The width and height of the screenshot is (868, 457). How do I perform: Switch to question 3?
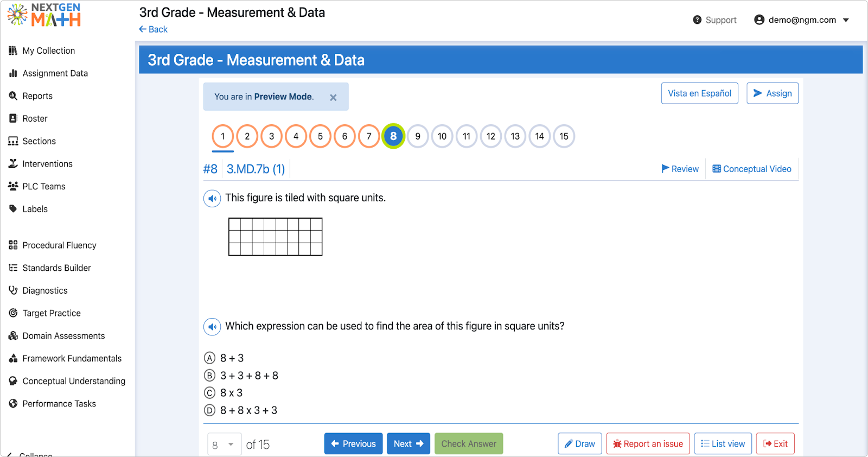tap(271, 136)
